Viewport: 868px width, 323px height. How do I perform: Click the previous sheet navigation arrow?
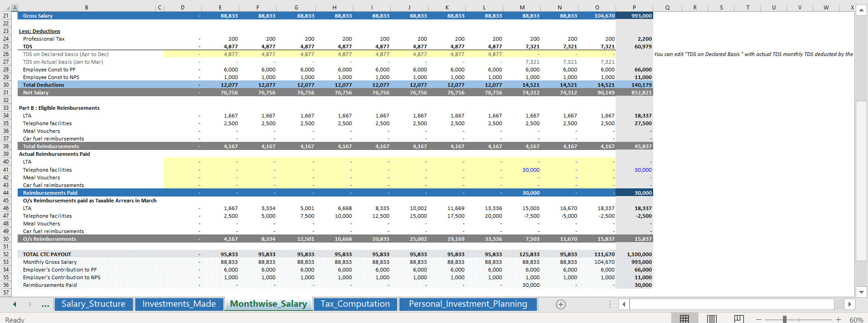[x=14, y=304]
